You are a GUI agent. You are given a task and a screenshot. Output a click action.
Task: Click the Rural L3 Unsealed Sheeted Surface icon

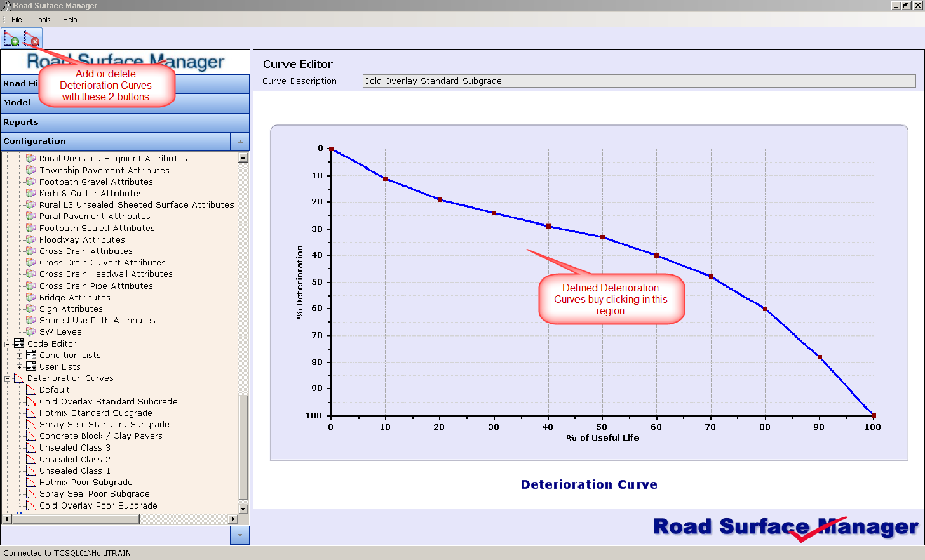coord(30,204)
